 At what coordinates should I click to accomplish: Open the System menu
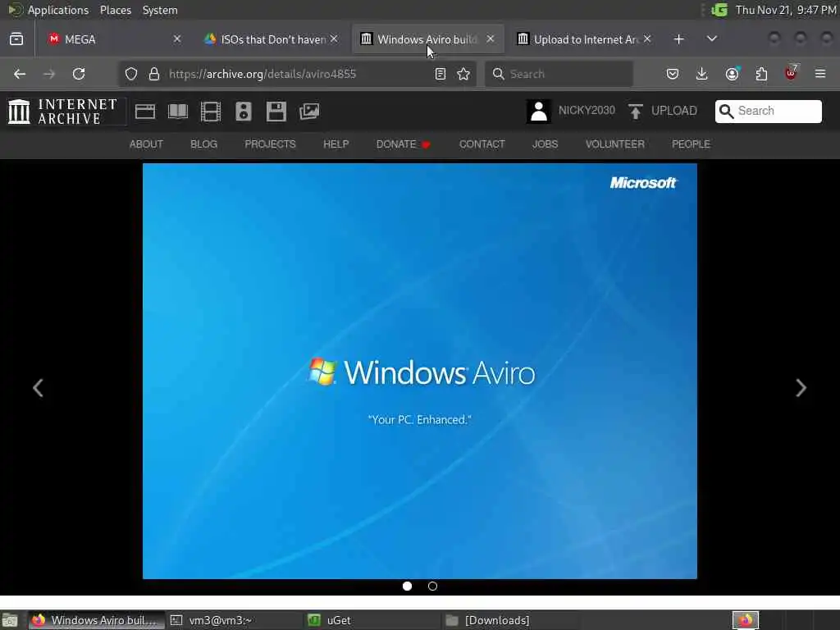click(x=160, y=10)
